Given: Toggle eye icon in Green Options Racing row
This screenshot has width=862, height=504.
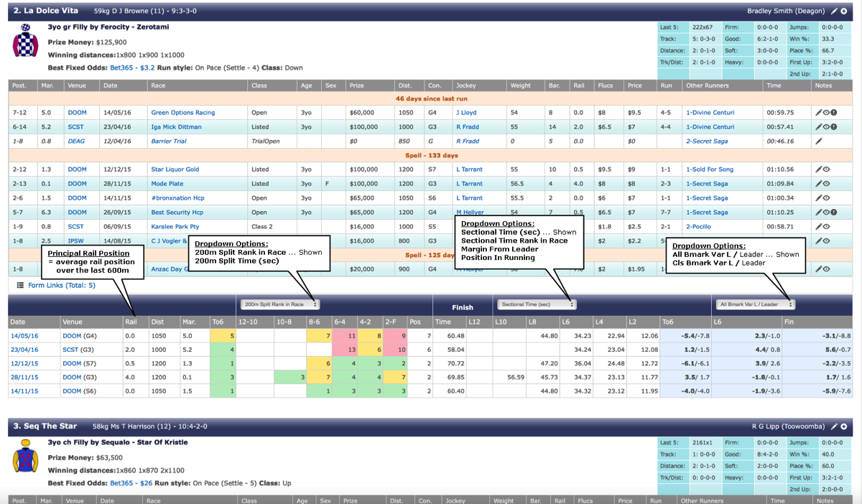Looking at the screenshot, I should 827,113.
